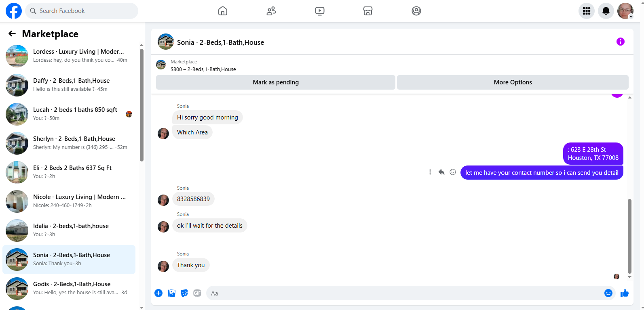Open the Groups icon in top navigation

pyautogui.click(x=416, y=11)
